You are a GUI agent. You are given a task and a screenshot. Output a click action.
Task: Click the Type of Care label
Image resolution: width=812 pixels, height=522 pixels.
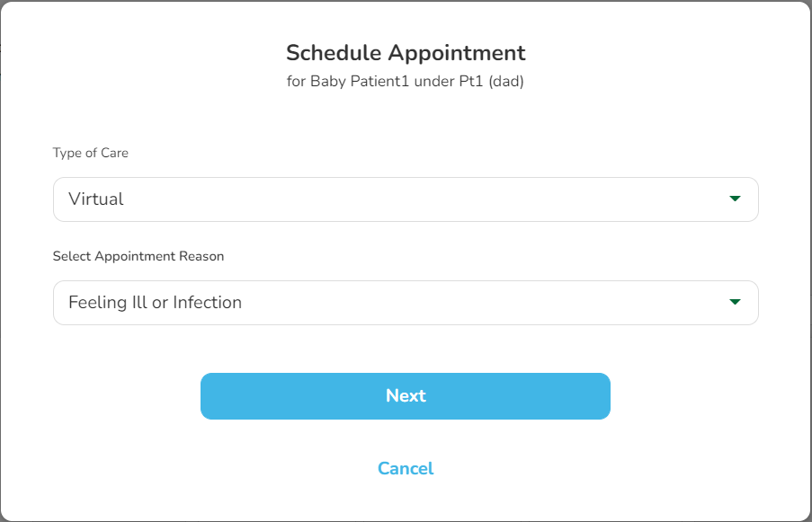[91, 153]
